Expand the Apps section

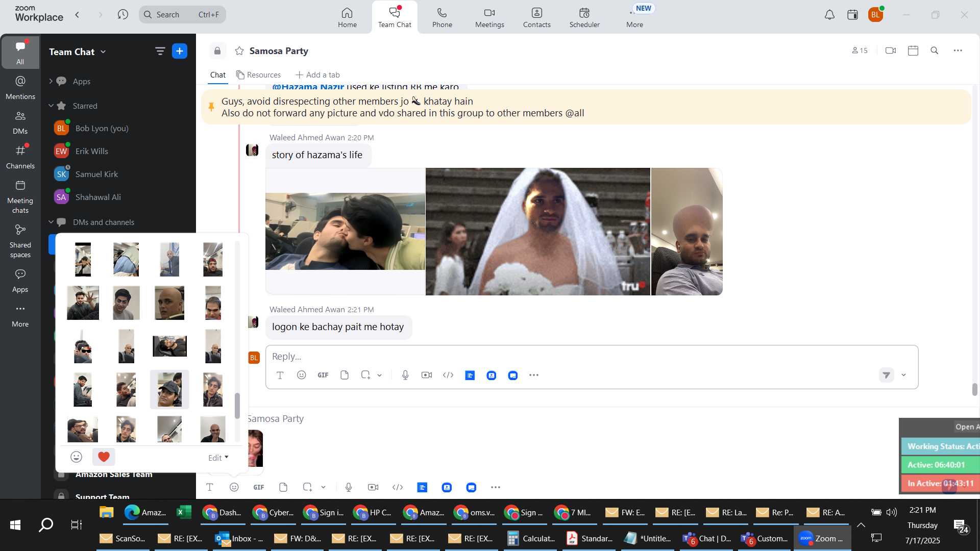coord(51,81)
